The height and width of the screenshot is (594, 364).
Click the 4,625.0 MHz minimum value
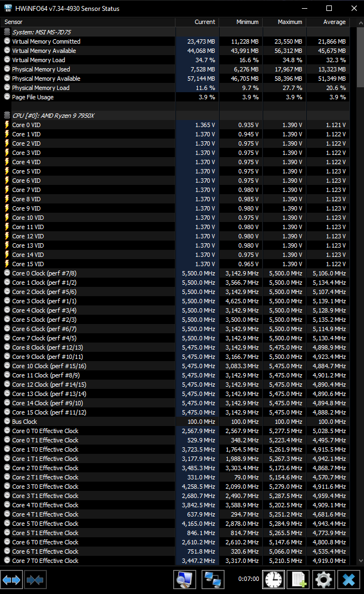pyautogui.click(x=242, y=301)
